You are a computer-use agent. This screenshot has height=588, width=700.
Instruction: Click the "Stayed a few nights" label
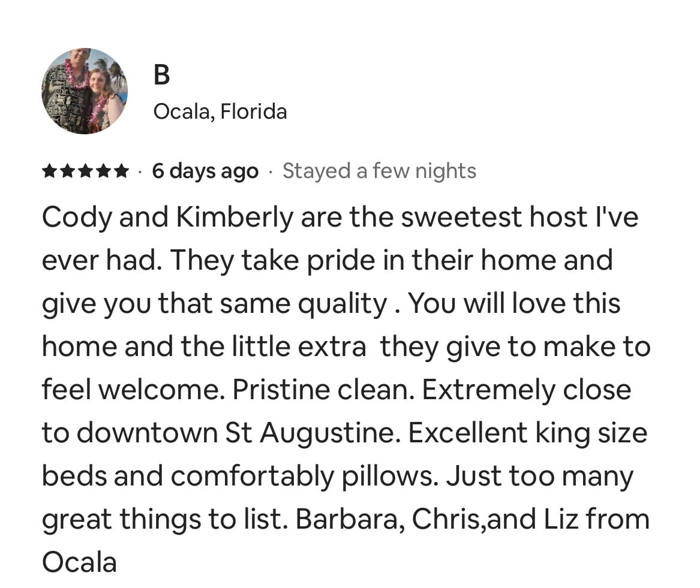380,171
